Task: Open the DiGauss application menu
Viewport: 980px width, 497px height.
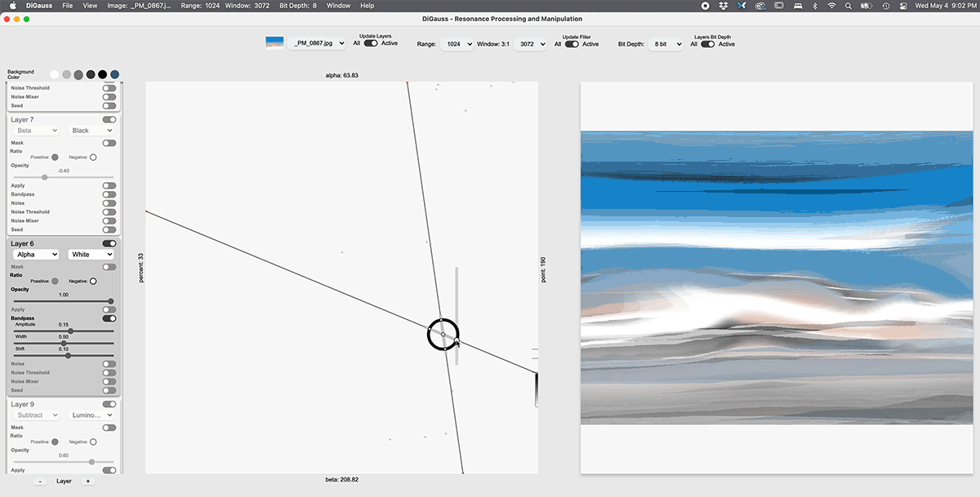Action: 38,6
